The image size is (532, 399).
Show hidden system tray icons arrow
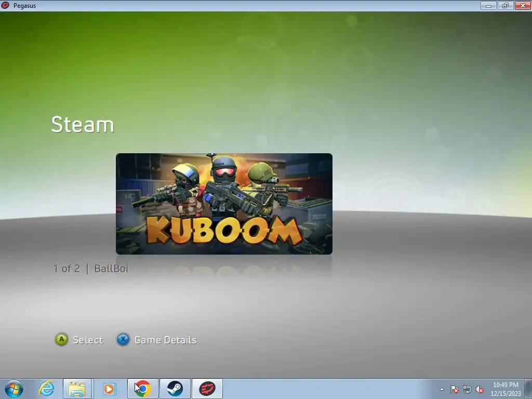coord(442,389)
